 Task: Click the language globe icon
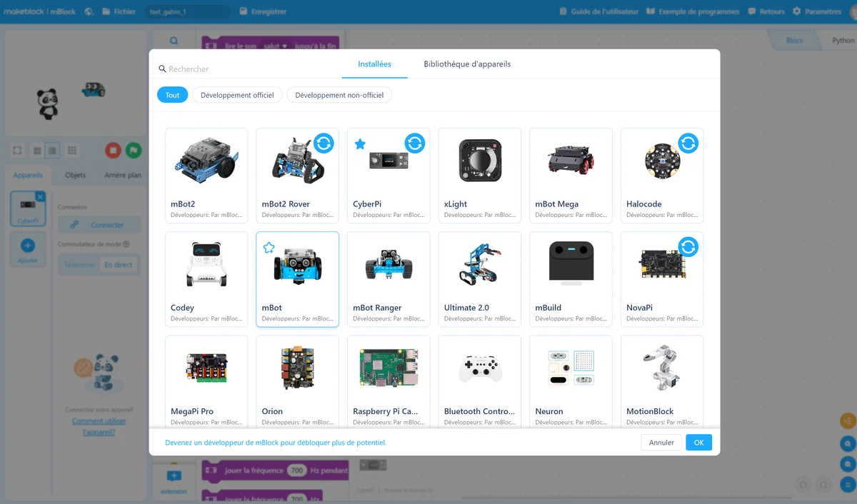pyautogui.click(x=89, y=11)
